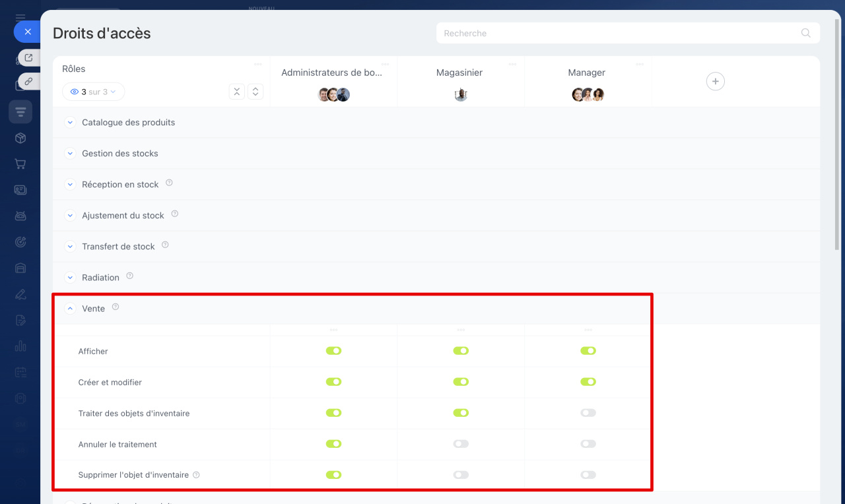Expand Catalogue des produits section
This screenshot has width=845, height=504.
(70, 122)
